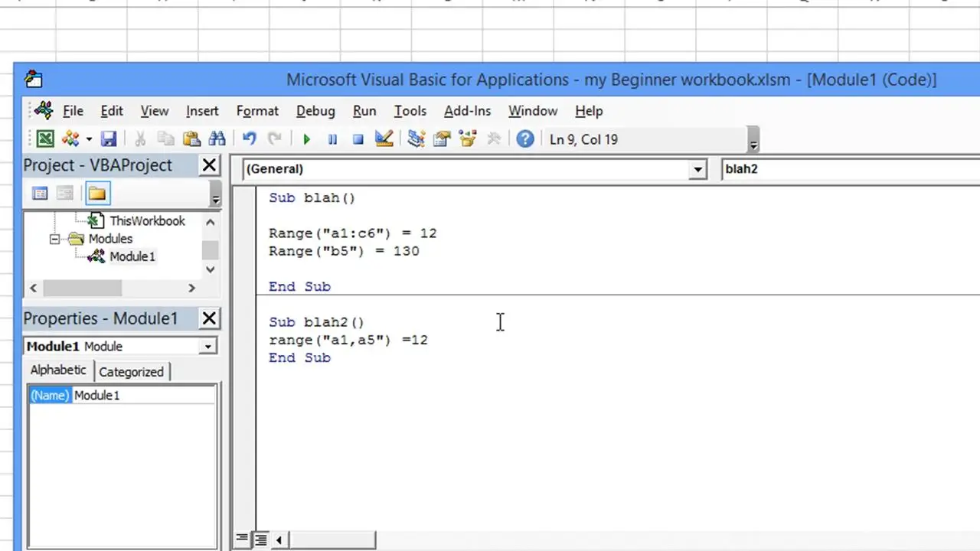Select the Modules folder in project tree
Image resolution: width=980 pixels, height=551 pixels.
(110, 239)
